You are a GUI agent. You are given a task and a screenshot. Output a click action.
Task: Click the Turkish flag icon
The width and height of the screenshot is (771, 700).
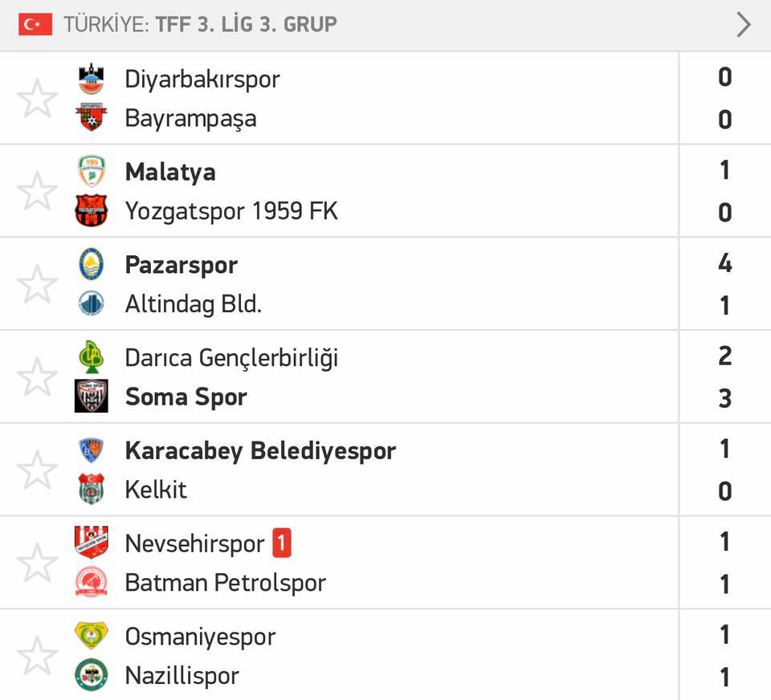(35, 24)
